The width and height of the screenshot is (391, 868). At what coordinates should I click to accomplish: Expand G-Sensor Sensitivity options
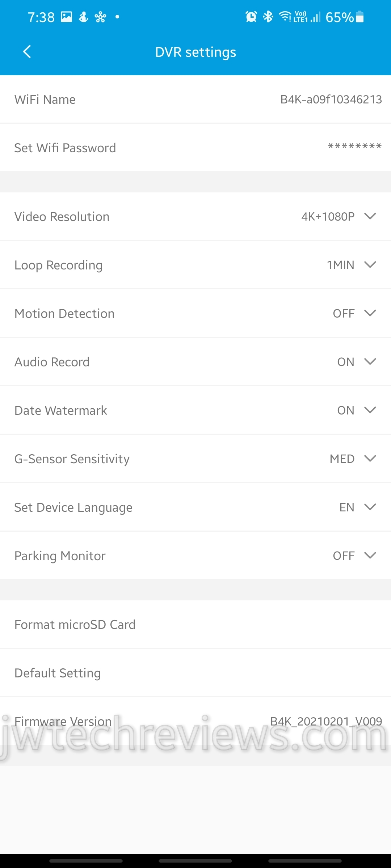point(370,459)
